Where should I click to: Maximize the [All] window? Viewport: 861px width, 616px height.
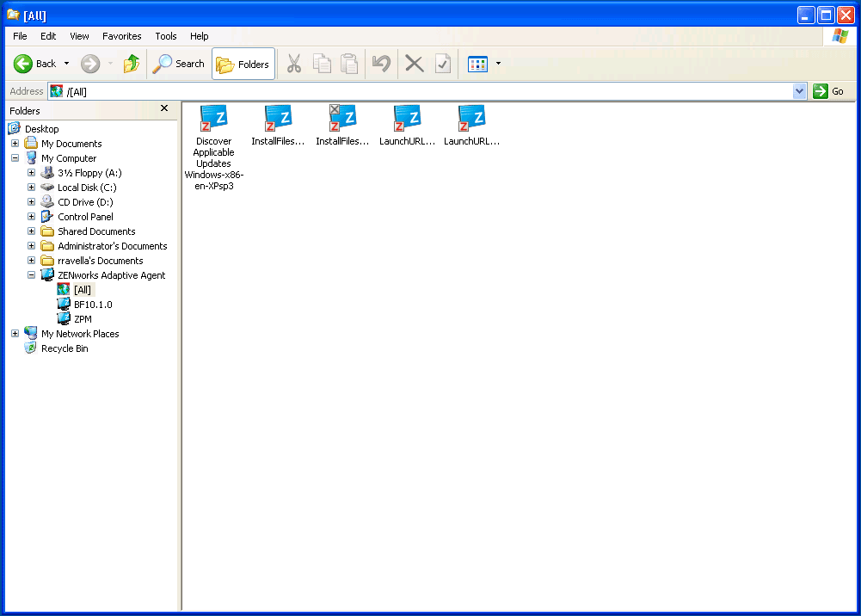point(826,15)
